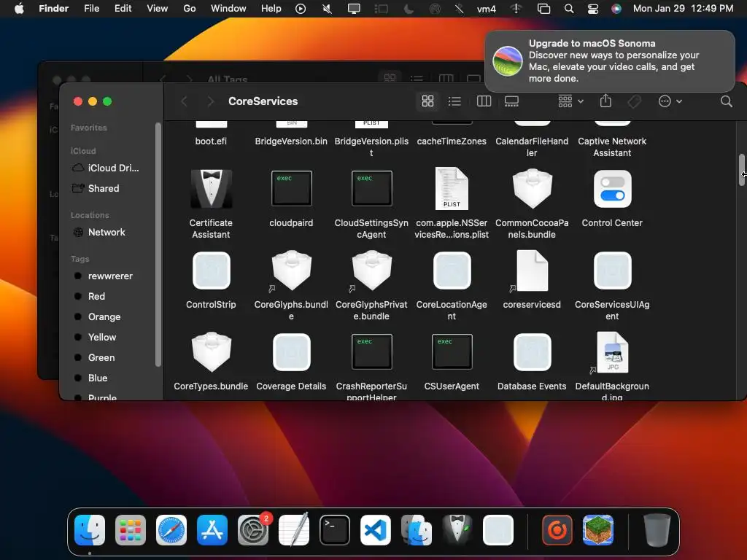The image size is (747, 560).
Task: Open the Help menu
Action: pos(271,9)
